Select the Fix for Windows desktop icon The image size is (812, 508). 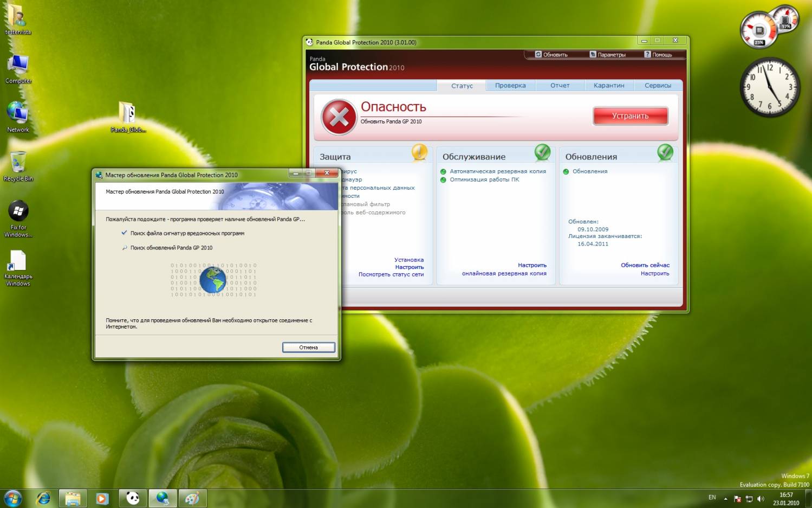pyautogui.click(x=18, y=218)
